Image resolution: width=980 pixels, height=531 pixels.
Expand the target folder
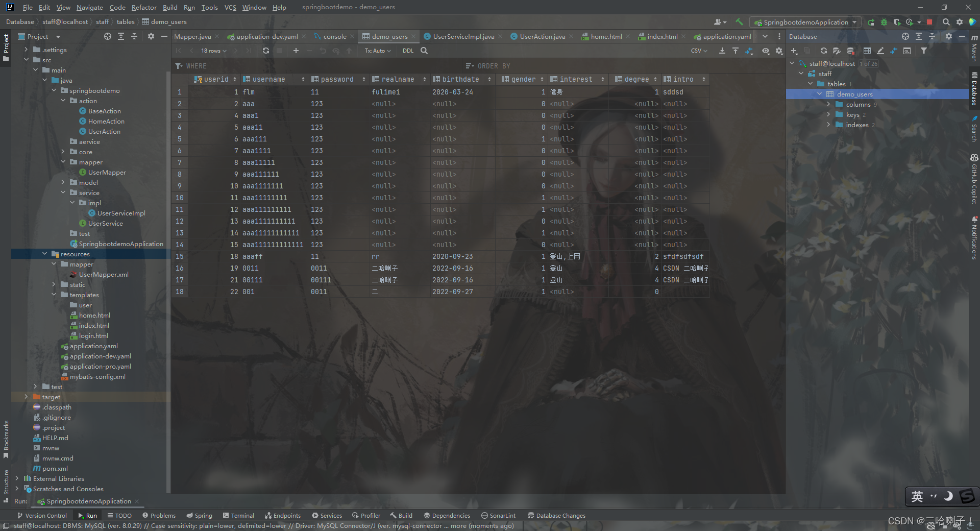click(27, 397)
